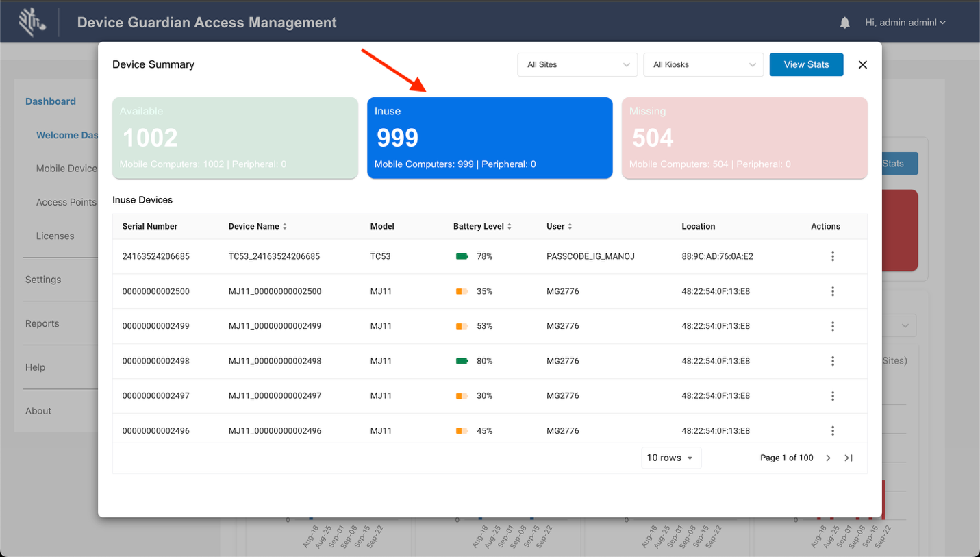The image size is (980, 557).
Task: Click the notification bell icon
Action: click(x=844, y=23)
